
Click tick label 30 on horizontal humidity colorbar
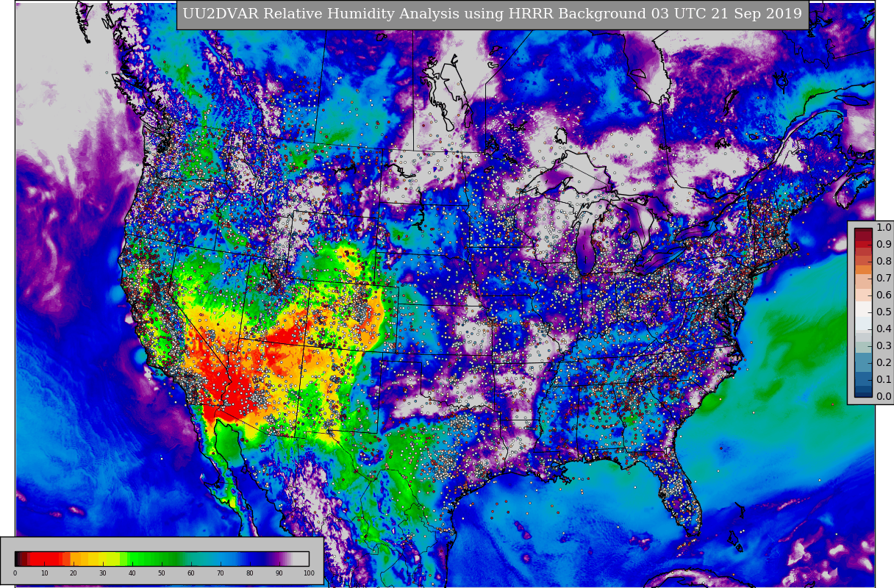pyautogui.click(x=103, y=573)
